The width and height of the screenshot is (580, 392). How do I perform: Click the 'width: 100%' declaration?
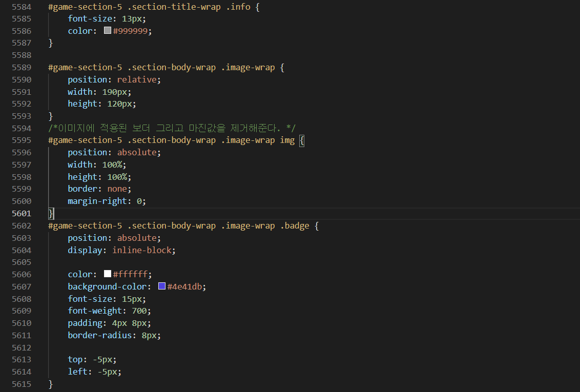coord(97,164)
